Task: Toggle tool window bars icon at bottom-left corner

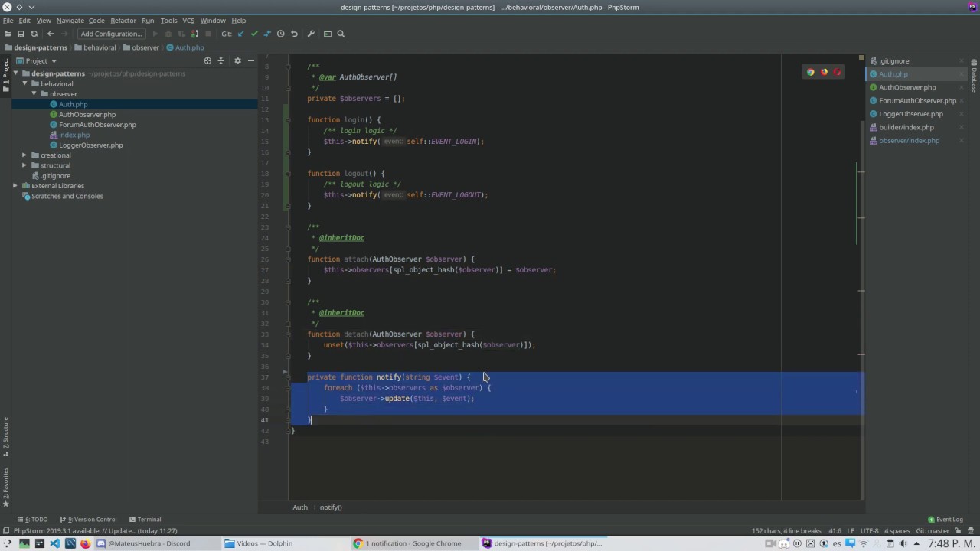Action: 6,530
